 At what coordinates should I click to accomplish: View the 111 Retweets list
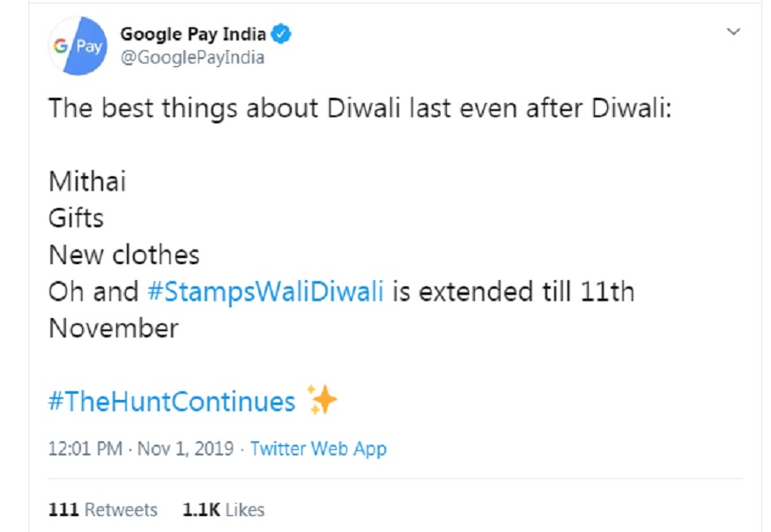tap(103, 510)
